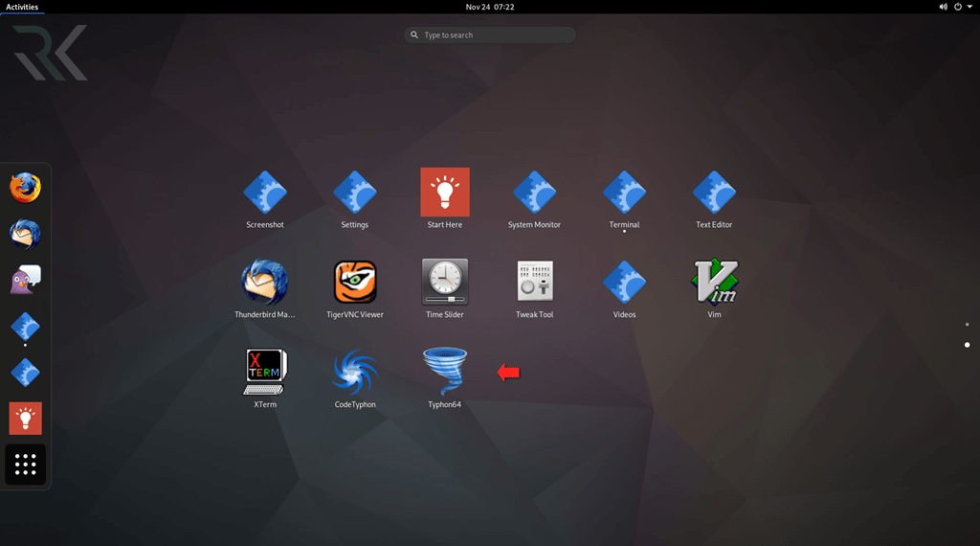The image size is (980, 546).
Task: Launch Tweak Tool
Action: tap(534, 282)
